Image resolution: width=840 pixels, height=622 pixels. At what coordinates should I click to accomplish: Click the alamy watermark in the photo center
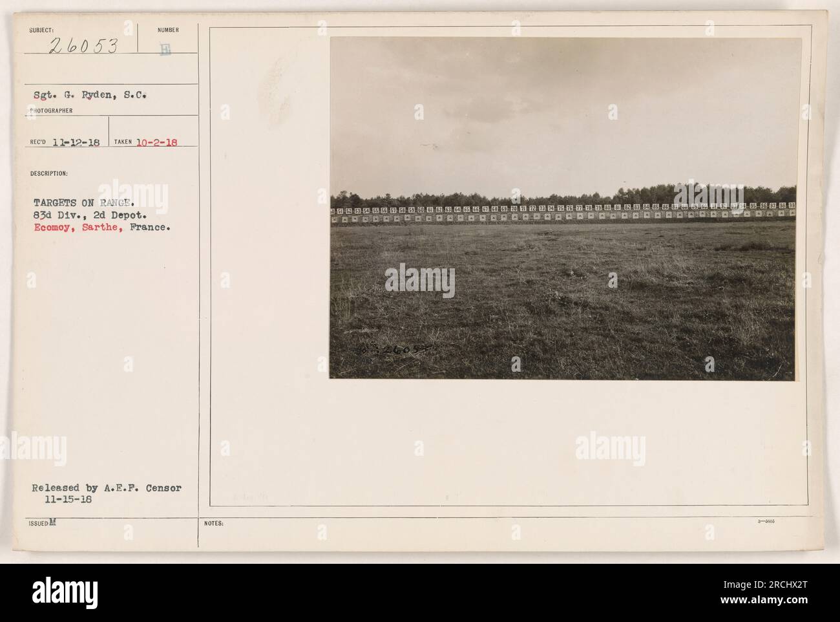coord(420,283)
